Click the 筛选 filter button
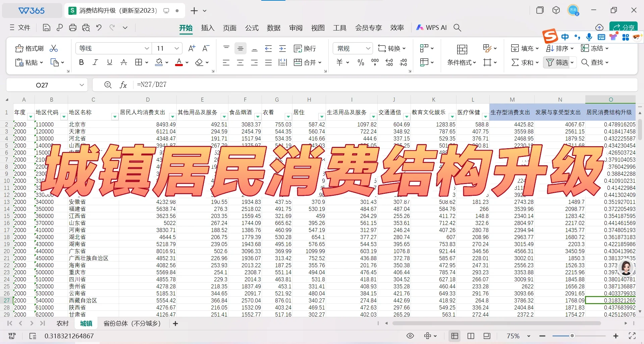This screenshot has height=344, width=644. (x=557, y=62)
